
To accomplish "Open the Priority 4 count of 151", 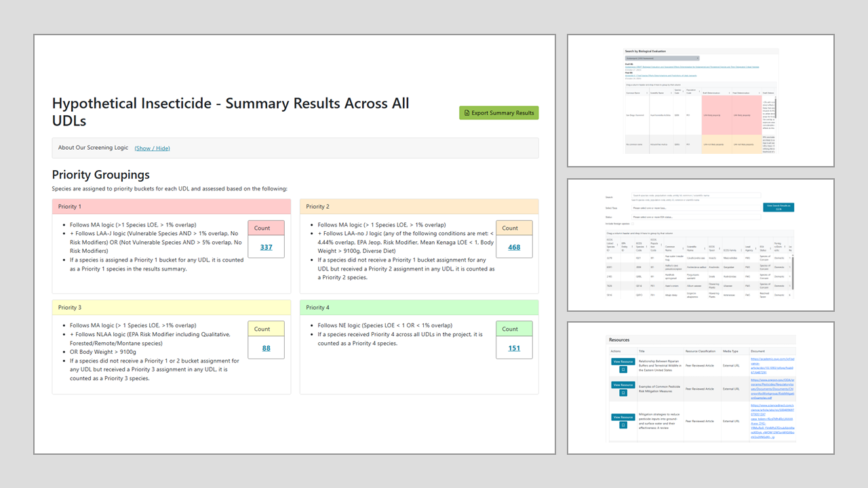I will pyautogui.click(x=514, y=348).
